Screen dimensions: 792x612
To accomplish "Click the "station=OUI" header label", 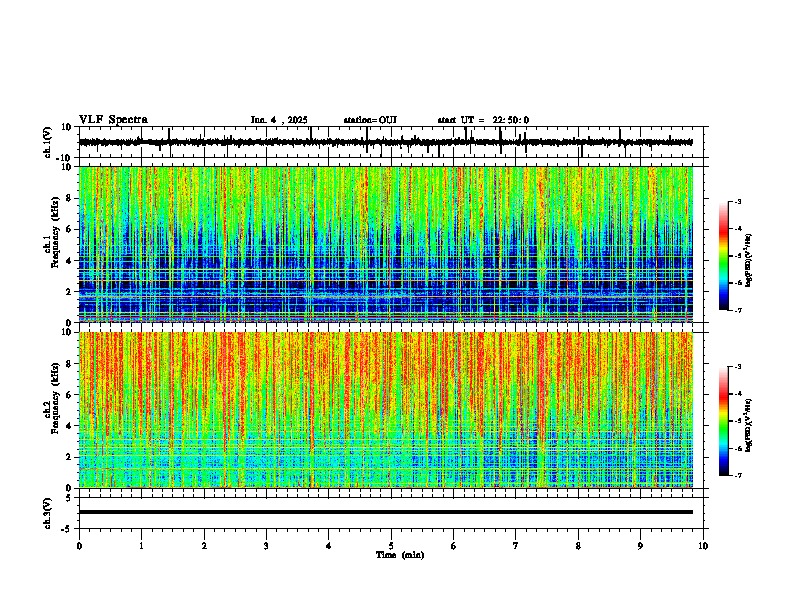I will tap(370, 120).
